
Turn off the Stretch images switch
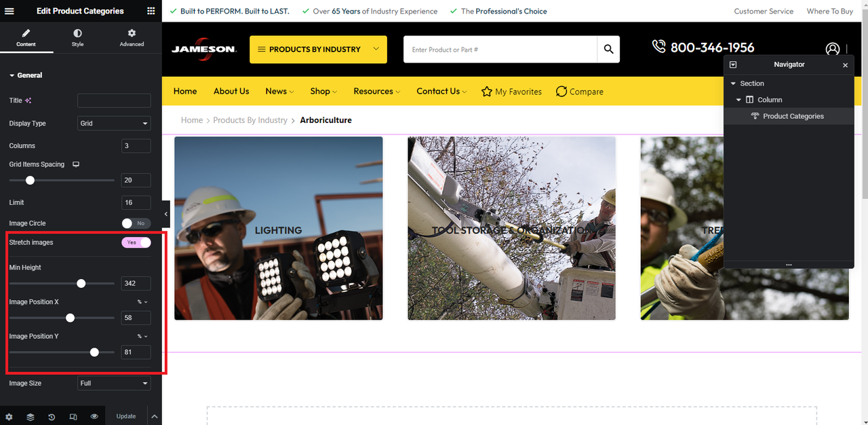(x=136, y=242)
